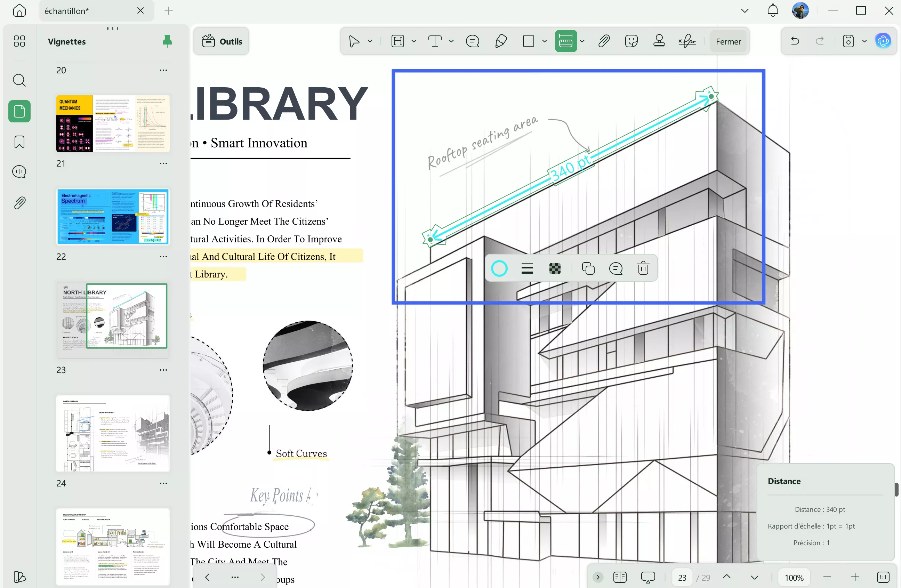This screenshot has width=901, height=588.
Task: Open the attachment paperclip tool
Action: click(x=604, y=41)
